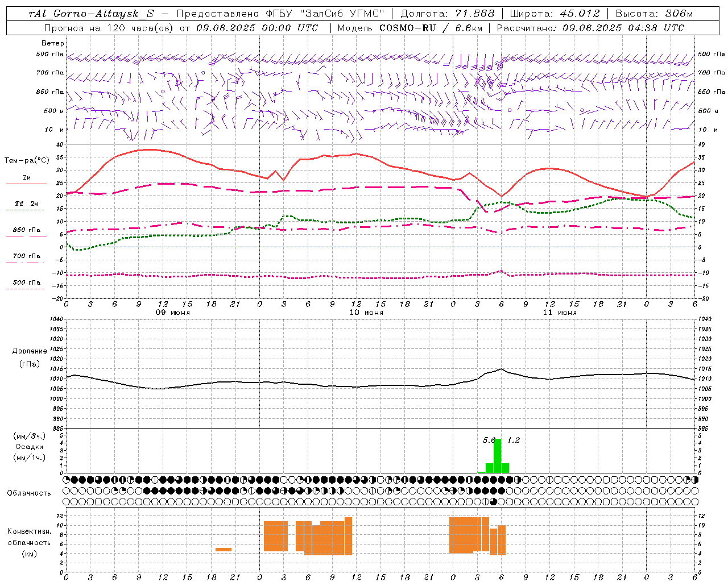This screenshot has width=728, height=582.
Task: Click the Прогноз на 120 часа(ов) text
Action: coord(109,27)
